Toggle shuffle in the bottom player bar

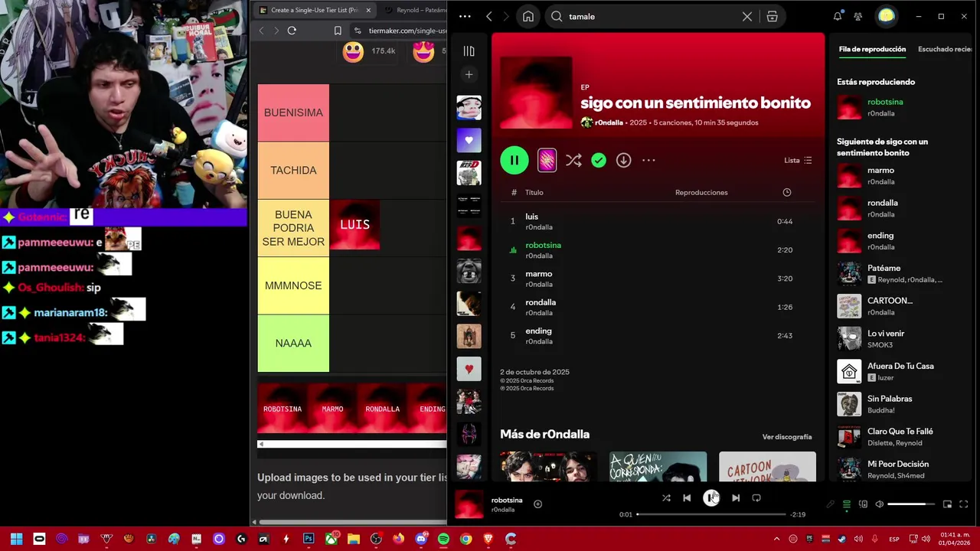(666, 498)
